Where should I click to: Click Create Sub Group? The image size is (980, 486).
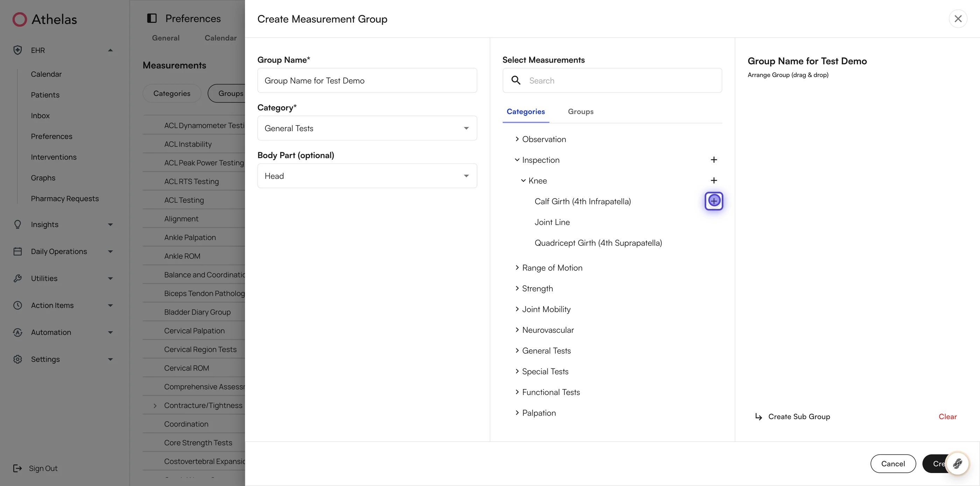(x=799, y=416)
